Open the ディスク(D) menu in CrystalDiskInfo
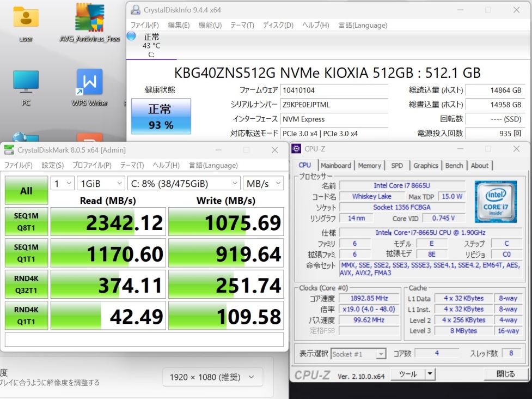Screen dimensions: 532x399 tap(278, 25)
